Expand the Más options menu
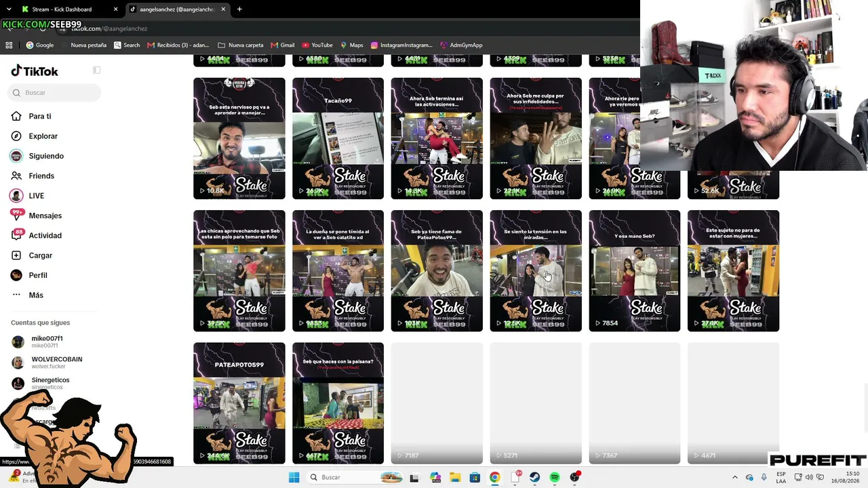This screenshot has width=868, height=488. (x=36, y=296)
